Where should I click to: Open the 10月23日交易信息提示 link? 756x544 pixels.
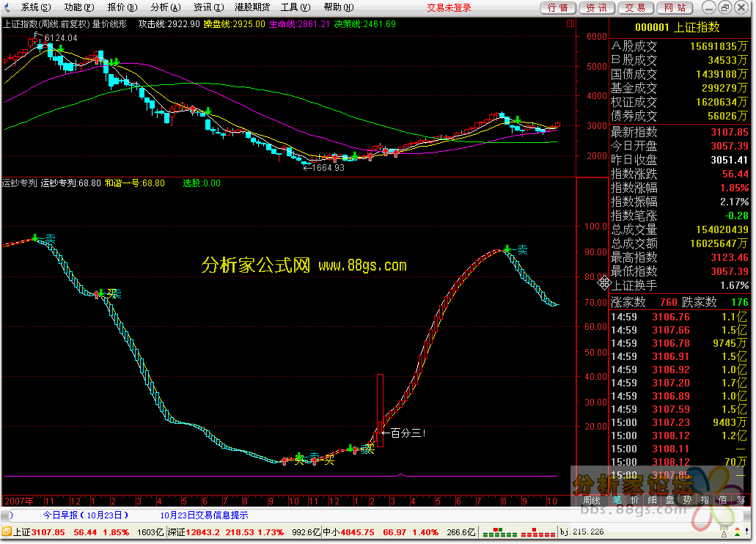pyautogui.click(x=204, y=515)
